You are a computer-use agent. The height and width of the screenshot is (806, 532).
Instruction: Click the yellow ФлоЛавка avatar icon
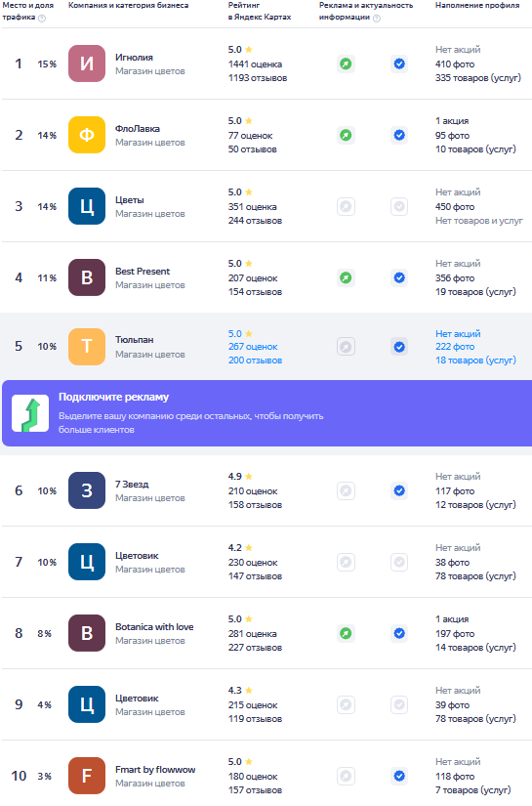point(87,135)
